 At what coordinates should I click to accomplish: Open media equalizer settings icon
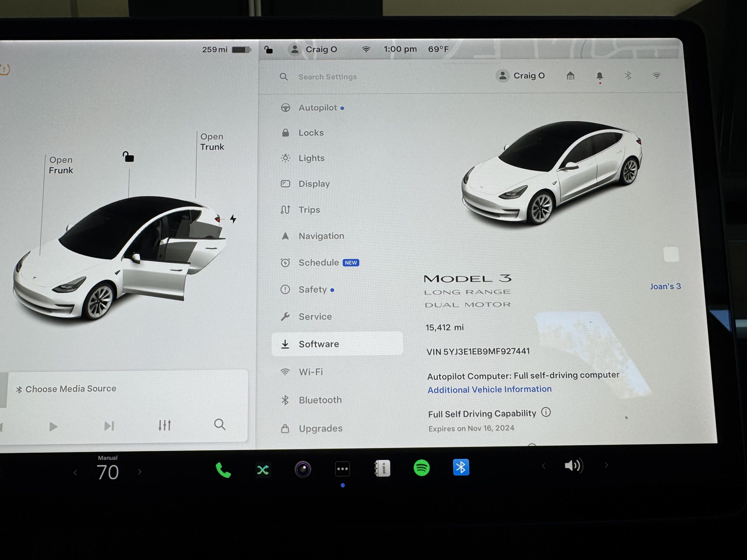165,425
